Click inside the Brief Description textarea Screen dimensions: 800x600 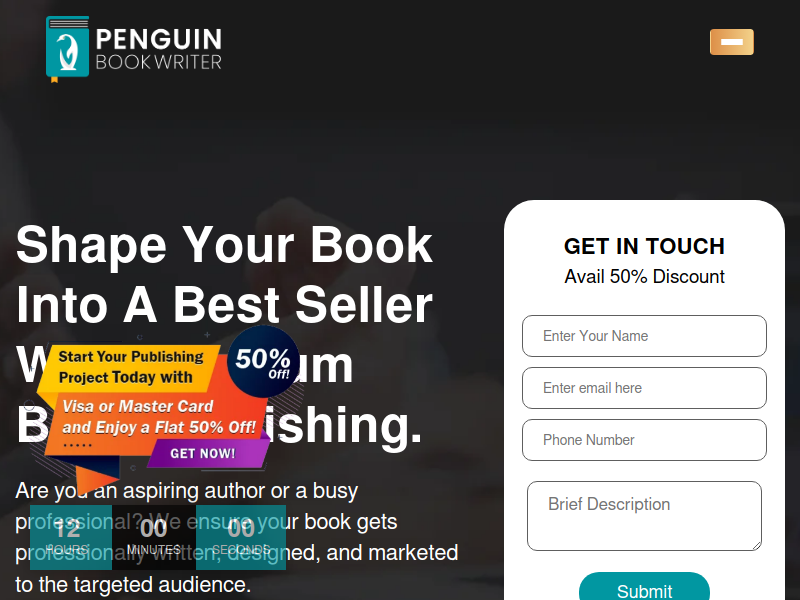coord(644,516)
